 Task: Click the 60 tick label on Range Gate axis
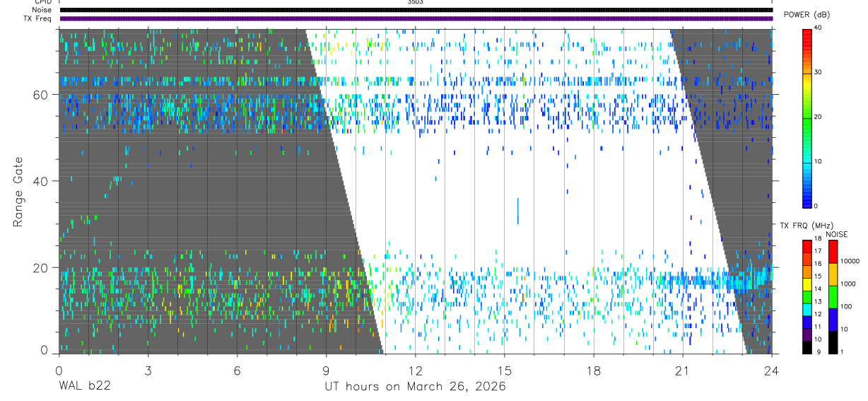[42, 94]
